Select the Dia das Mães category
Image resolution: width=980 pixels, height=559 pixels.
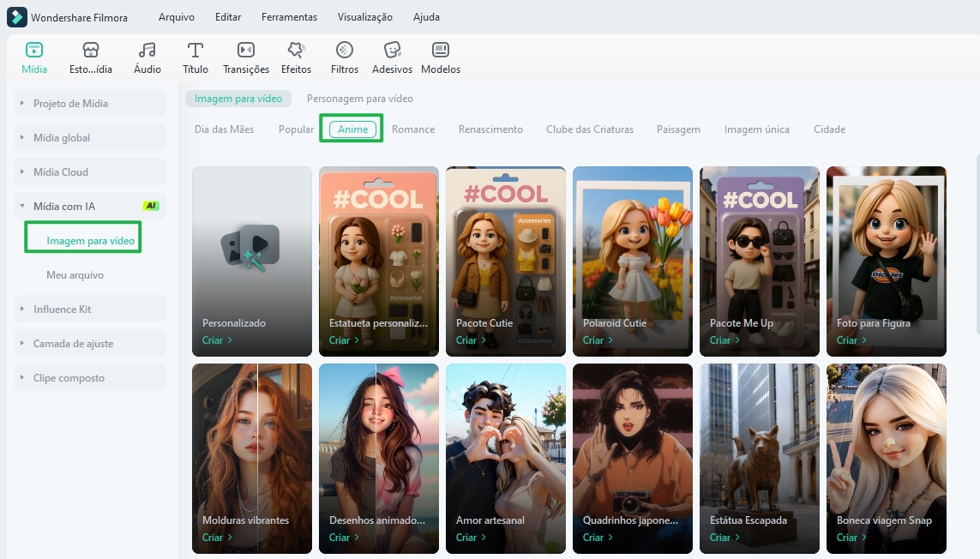[x=225, y=129]
